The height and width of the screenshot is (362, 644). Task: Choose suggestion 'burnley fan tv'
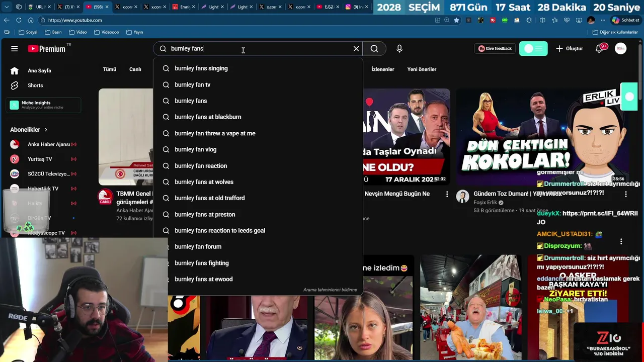click(258, 85)
